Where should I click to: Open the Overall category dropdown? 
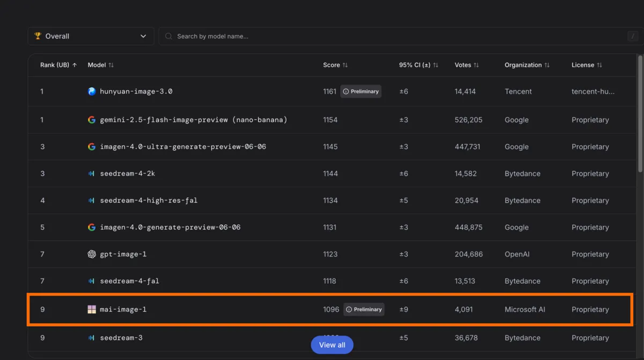coord(91,36)
